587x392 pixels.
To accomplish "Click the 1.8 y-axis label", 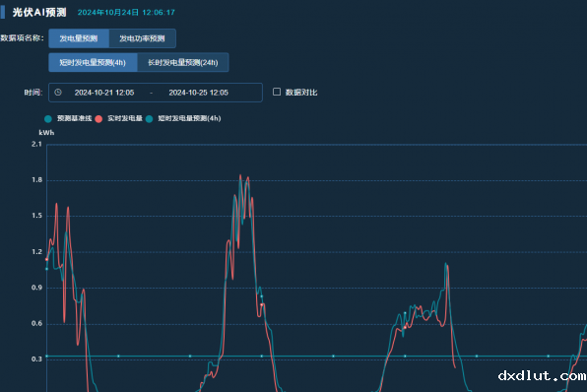I will pyautogui.click(x=36, y=180).
